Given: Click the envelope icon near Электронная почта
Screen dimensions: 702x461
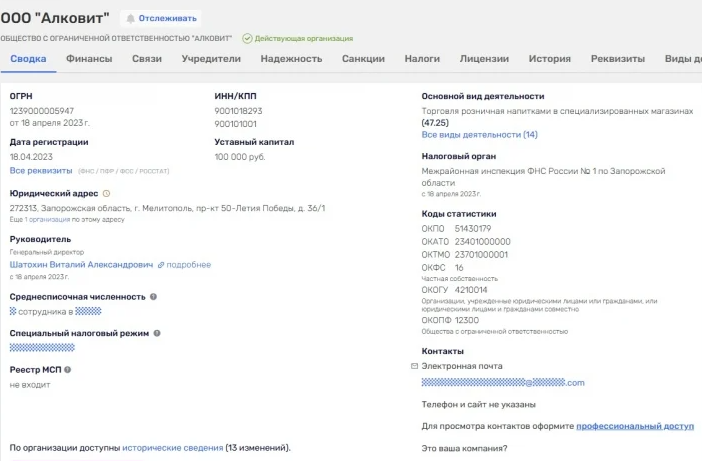Looking at the screenshot, I should (414, 366).
